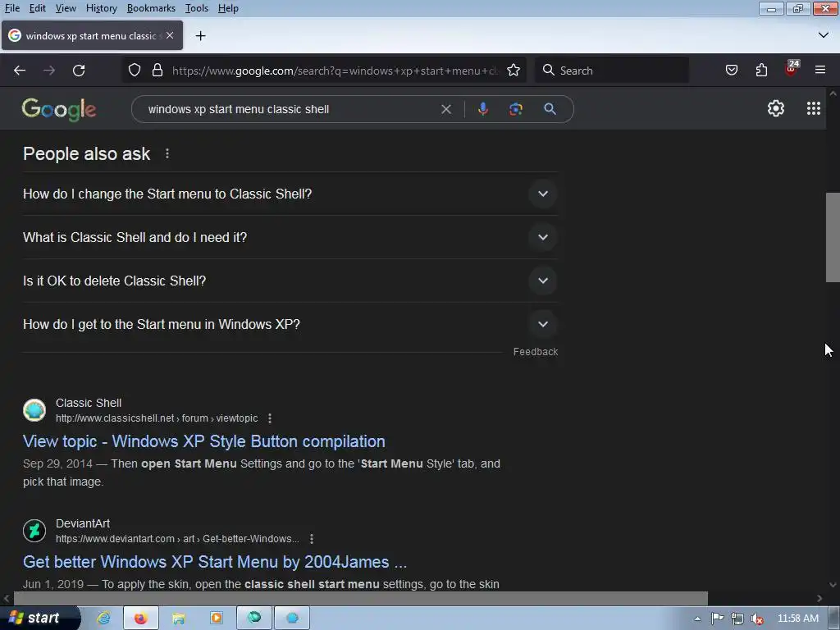Screen dimensions: 840x630
Task: Open the Help menu
Action: pos(228,8)
